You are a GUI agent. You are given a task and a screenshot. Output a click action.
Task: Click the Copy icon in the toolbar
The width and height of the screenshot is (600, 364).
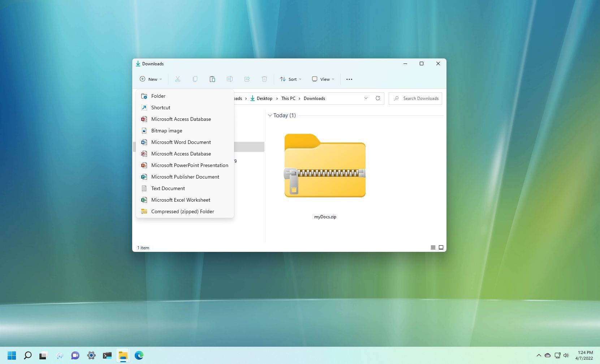[x=195, y=79]
